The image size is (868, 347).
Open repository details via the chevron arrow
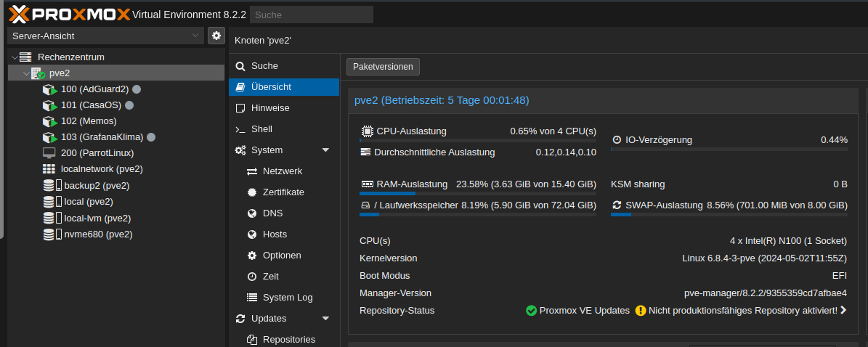pos(843,311)
